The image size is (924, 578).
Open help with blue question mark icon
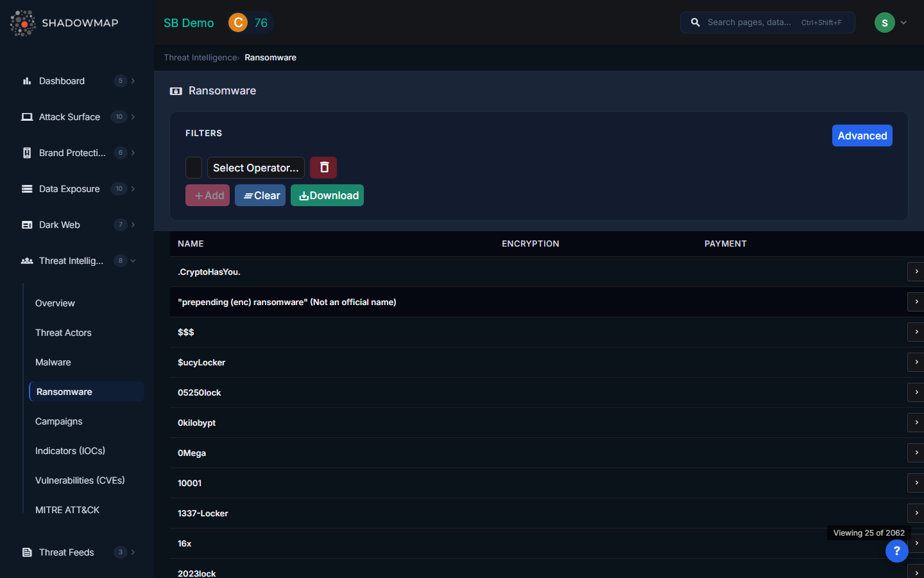[x=896, y=550]
